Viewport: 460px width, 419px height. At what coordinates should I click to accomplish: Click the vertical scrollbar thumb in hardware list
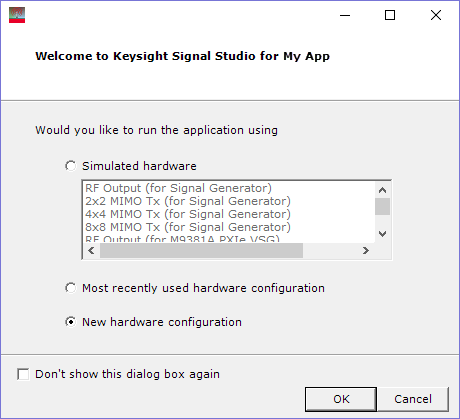pyautogui.click(x=382, y=206)
